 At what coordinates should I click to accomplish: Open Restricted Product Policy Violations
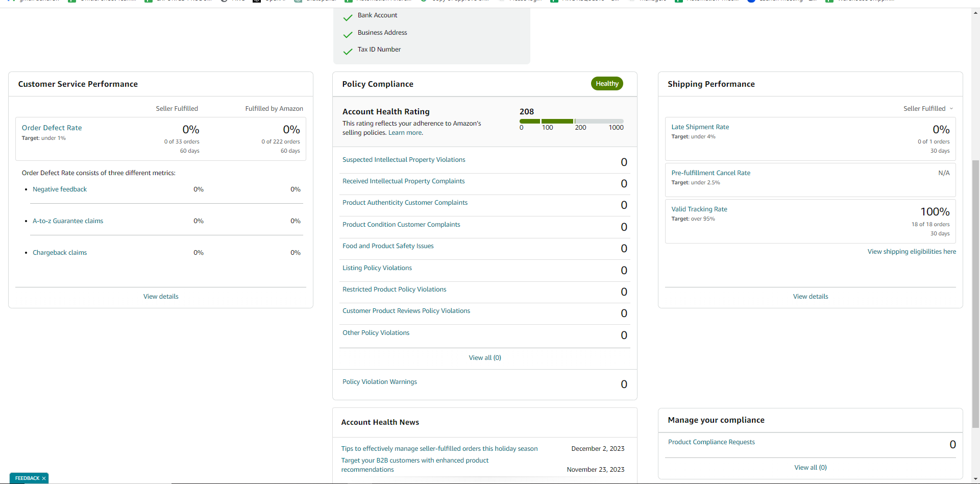(394, 289)
